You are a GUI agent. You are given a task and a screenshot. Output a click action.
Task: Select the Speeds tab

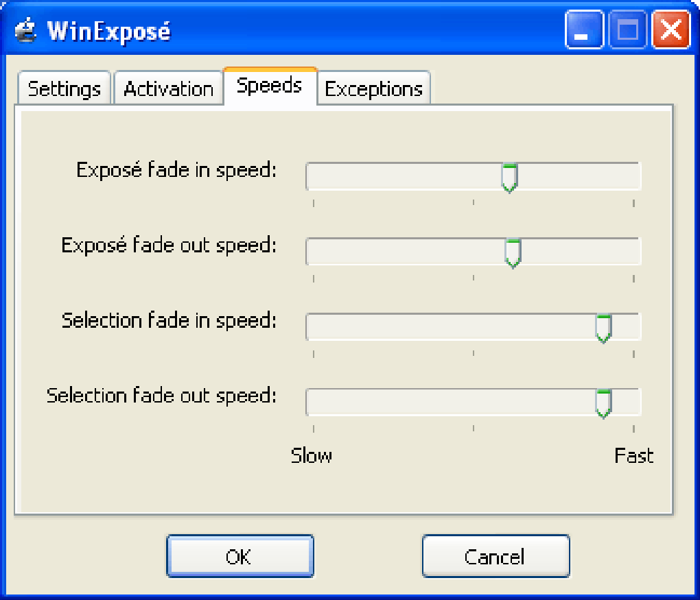click(270, 86)
